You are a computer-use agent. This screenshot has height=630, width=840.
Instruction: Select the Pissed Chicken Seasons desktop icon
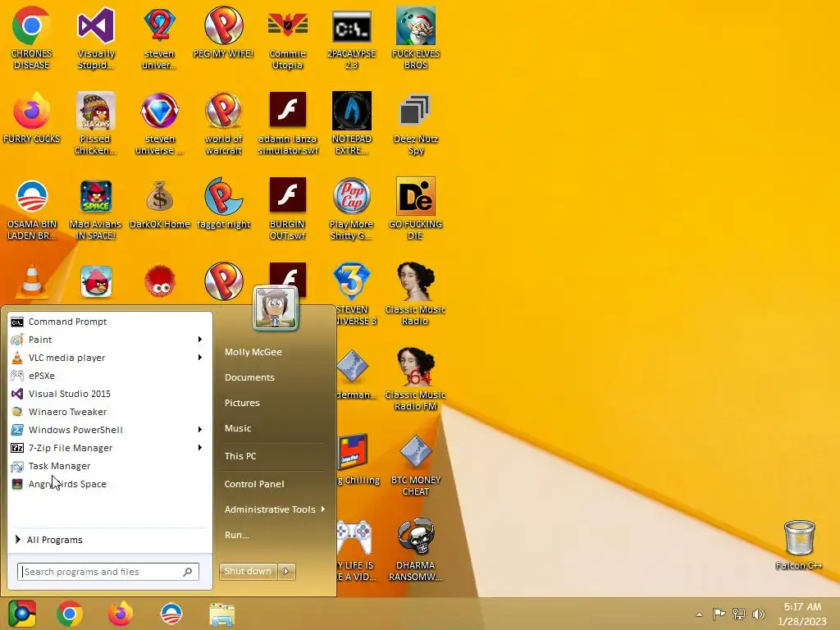(95, 123)
